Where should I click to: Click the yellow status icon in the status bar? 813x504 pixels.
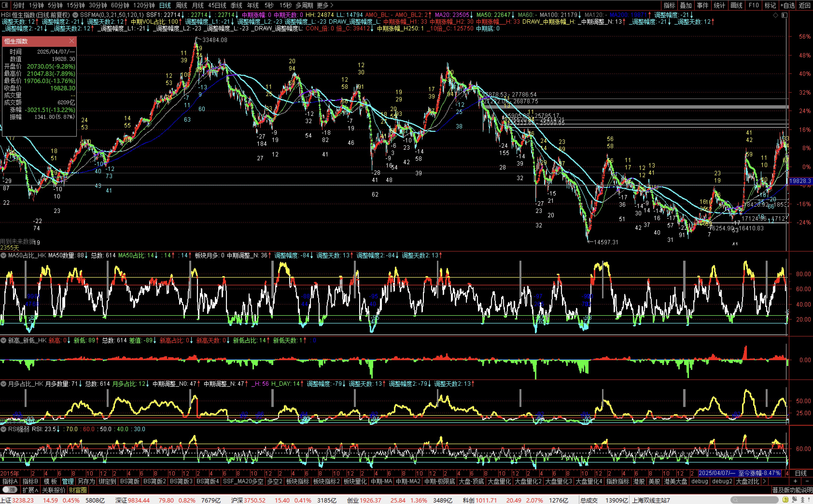[786, 500]
